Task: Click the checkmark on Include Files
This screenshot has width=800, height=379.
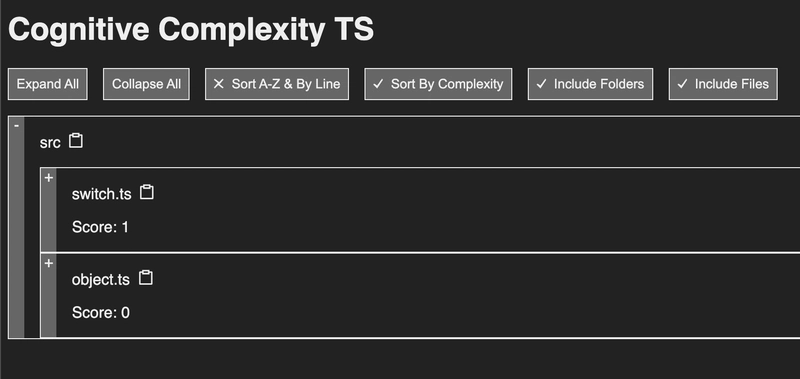Action: point(682,84)
